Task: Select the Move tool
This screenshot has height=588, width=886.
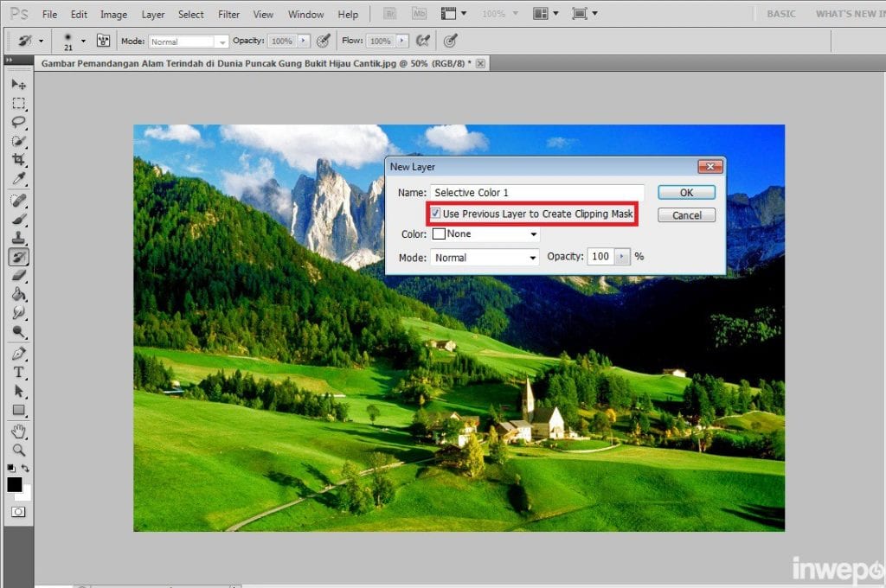Action: pos(19,85)
